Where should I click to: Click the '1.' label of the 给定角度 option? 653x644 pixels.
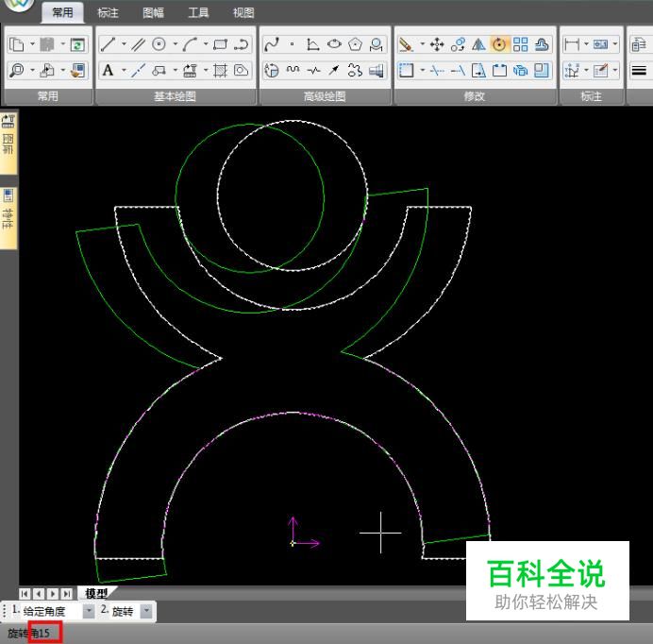tap(15, 610)
